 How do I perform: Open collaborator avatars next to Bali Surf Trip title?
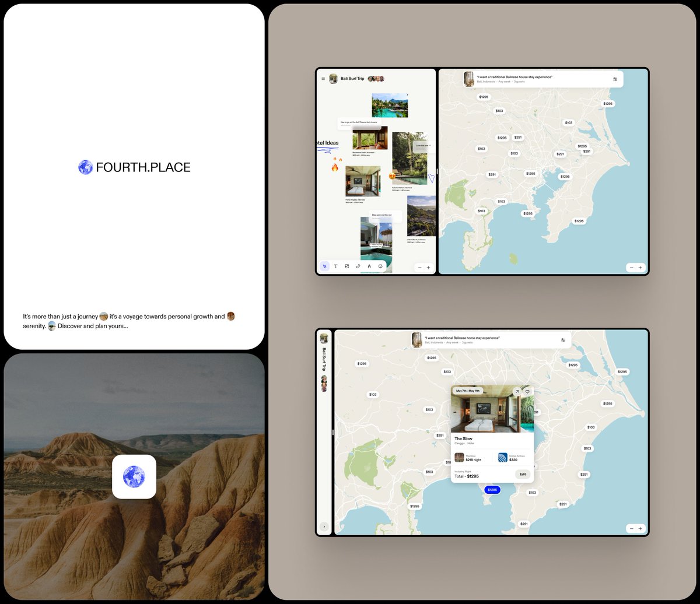[x=376, y=79]
